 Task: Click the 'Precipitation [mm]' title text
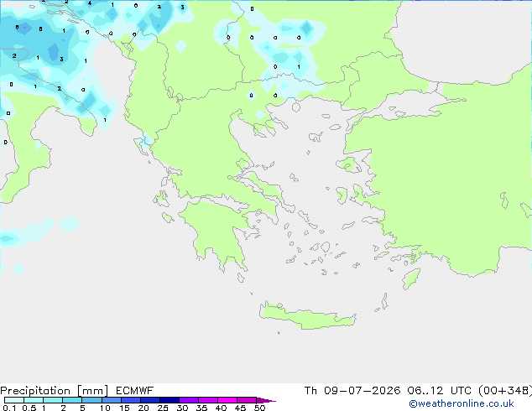click(55, 391)
